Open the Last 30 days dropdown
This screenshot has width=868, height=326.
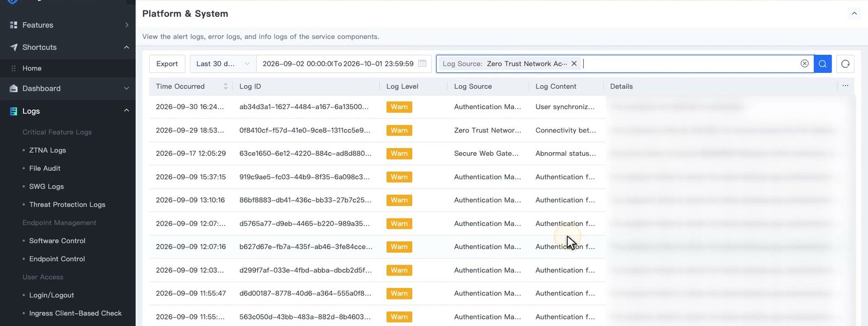[x=223, y=64]
